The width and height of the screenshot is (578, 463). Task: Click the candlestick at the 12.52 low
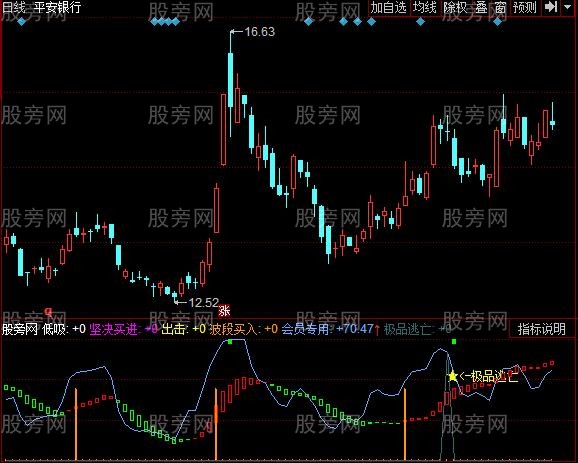click(174, 295)
